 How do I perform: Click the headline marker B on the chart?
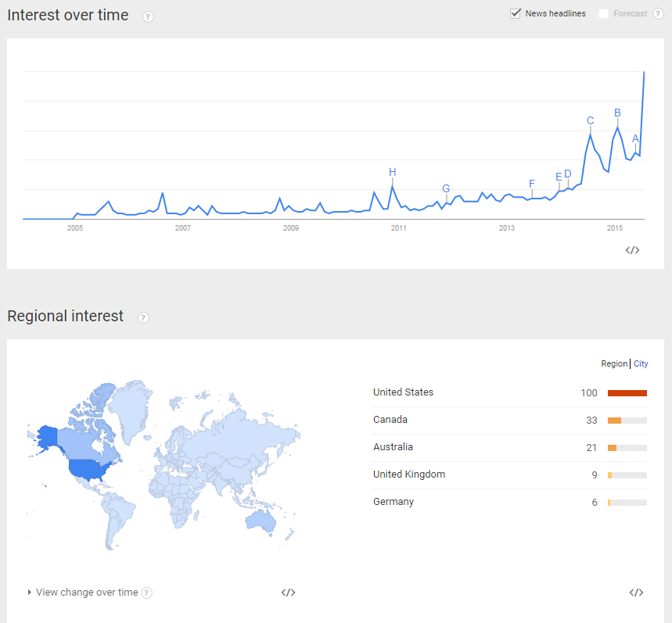click(x=617, y=113)
